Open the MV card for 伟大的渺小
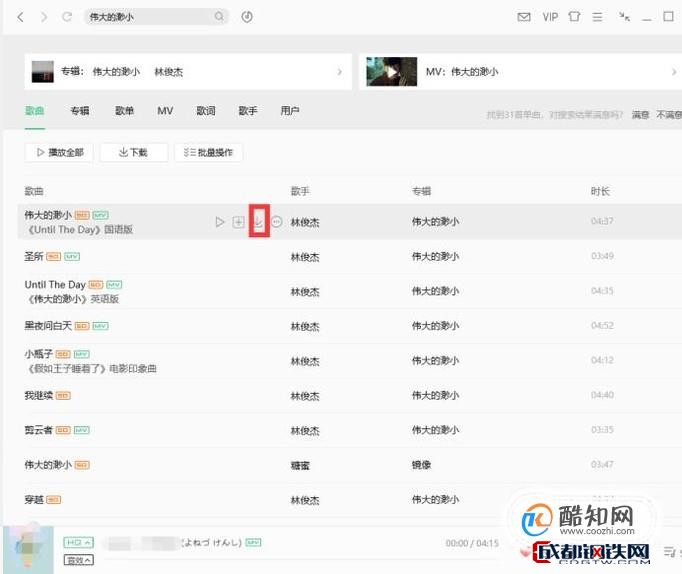Screen dimensions: 682x574 [x=520, y=72]
